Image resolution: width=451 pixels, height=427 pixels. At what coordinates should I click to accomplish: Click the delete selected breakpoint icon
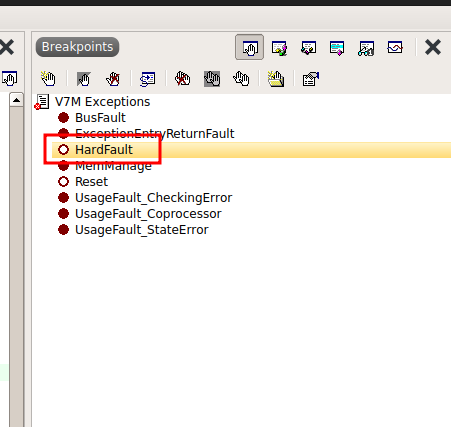(x=113, y=79)
